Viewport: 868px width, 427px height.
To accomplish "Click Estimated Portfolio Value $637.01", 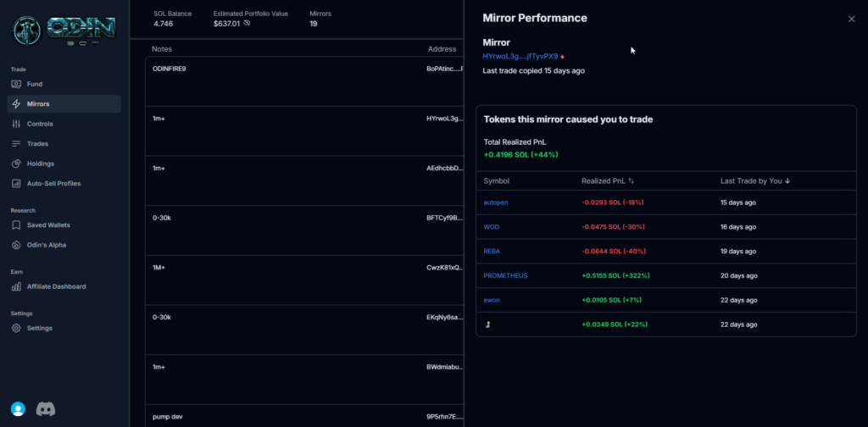I will click(x=226, y=24).
